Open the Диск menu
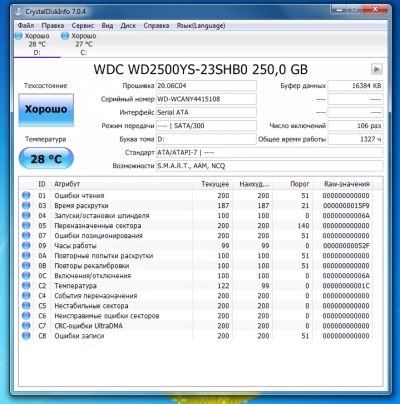This screenshot has height=404, width=400. (128, 26)
